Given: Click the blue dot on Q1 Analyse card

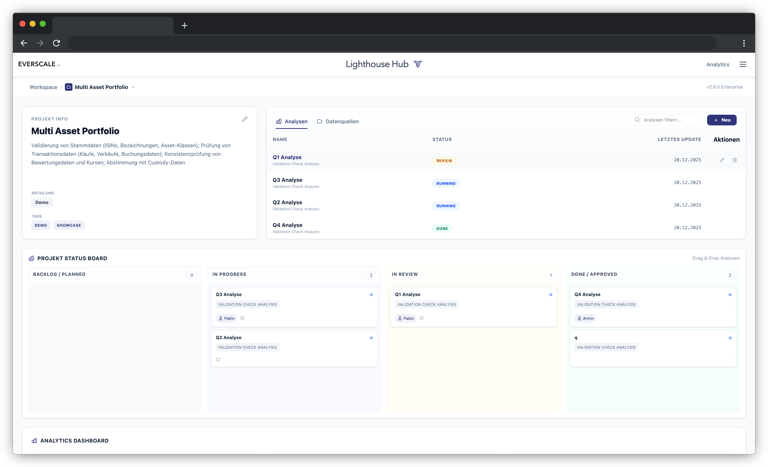Looking at the screenshot, I should tap(551, 295).
